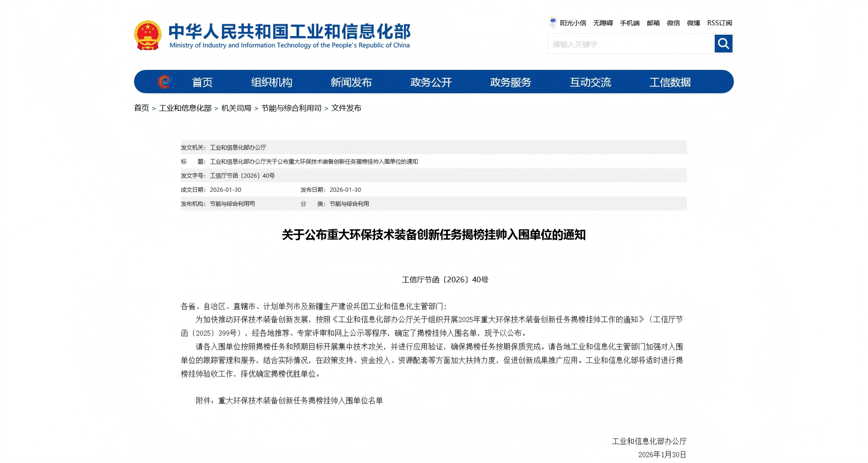868x463 pixels.
Task: Open the 首页 navigation menu item
Action: (x=202, y=82)
